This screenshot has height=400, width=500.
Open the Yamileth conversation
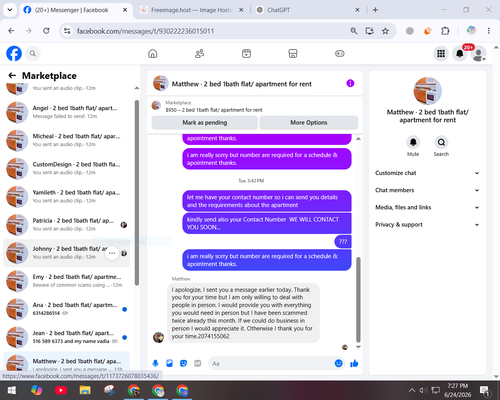pos(67,197)
